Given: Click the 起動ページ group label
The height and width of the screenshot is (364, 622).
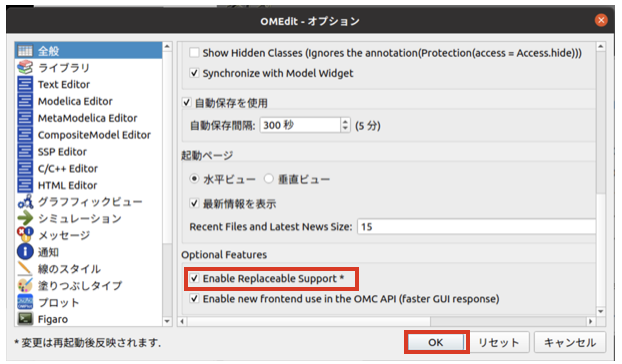Looking at the screenshot, I should (207, 155).
